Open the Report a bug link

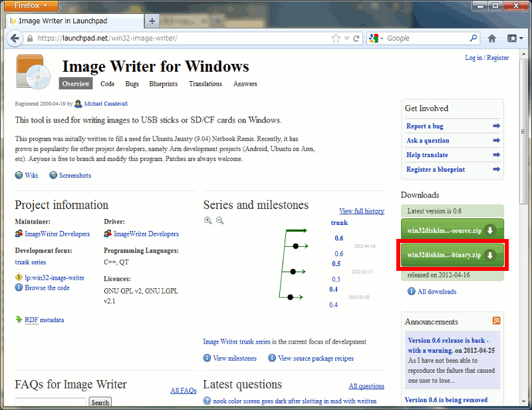click(424, 126)
